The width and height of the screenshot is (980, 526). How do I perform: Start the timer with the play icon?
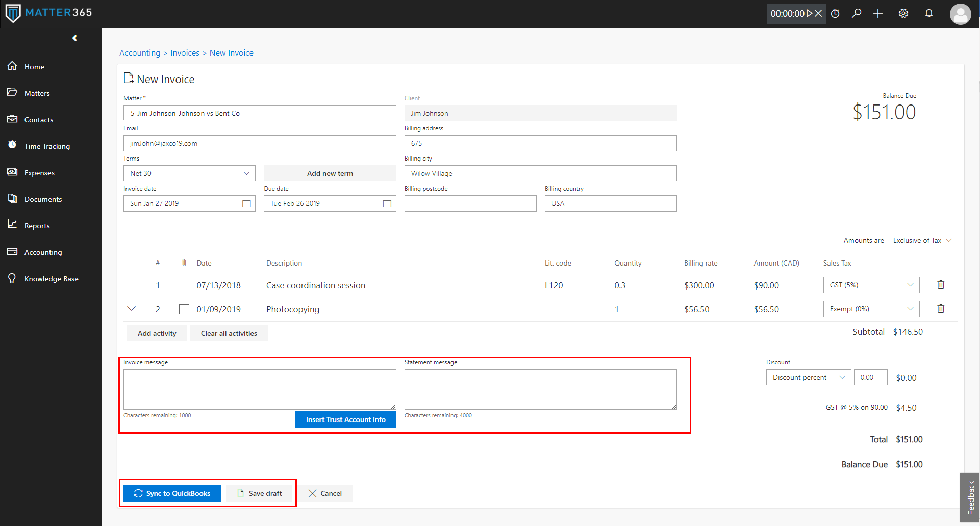[x=809, y=14]
